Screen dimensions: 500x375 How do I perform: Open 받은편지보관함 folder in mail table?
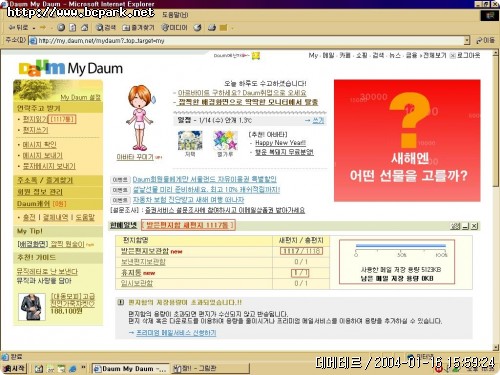tap(145, 251)
